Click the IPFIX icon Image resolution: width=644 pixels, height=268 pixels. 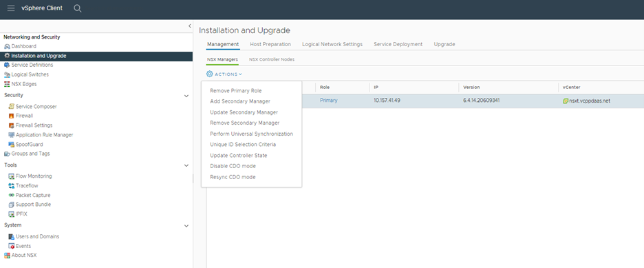pyautogui.click(x=12, y=214)
